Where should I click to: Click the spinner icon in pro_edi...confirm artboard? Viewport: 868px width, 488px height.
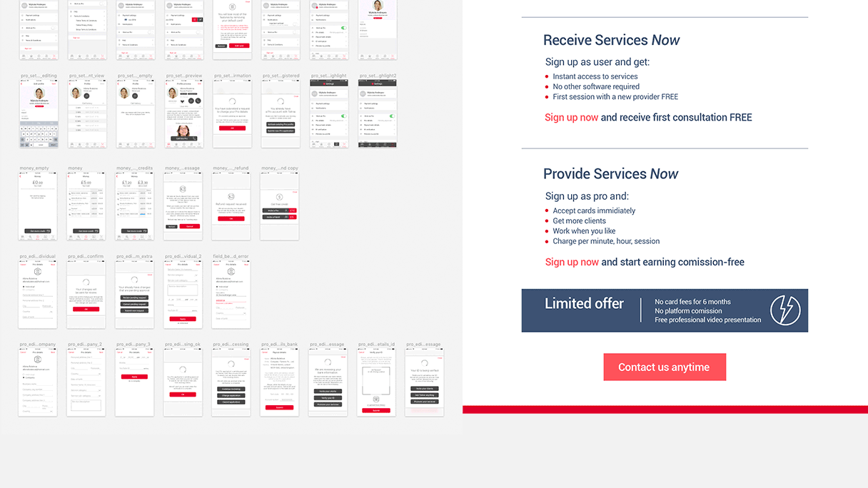click(86, 281)
